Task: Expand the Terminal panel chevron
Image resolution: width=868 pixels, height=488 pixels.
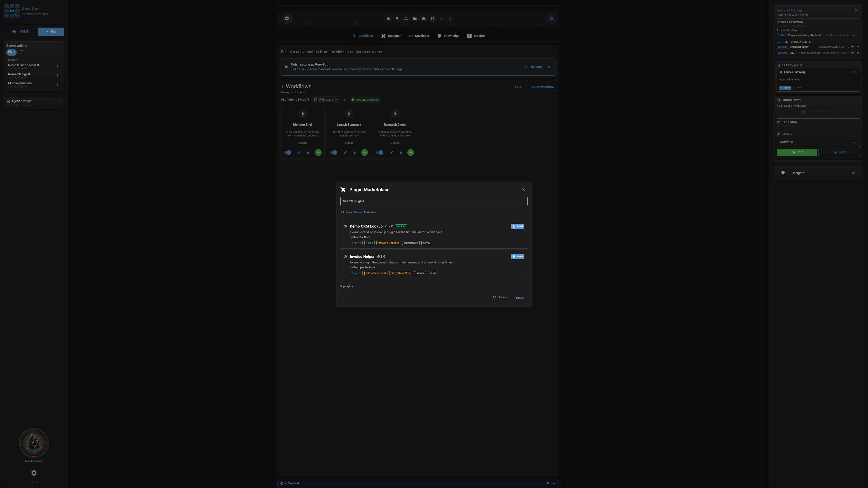Action: [x=554, y=483]
